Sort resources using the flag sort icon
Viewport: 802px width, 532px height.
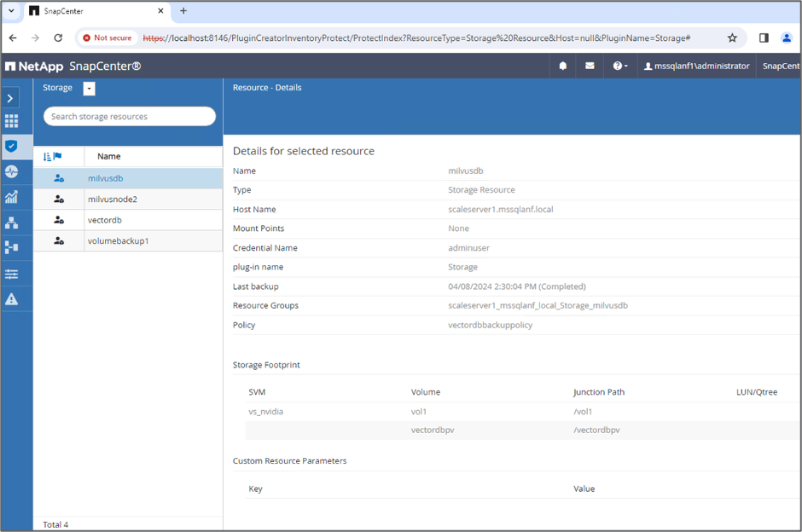click(x=52, y=157)
